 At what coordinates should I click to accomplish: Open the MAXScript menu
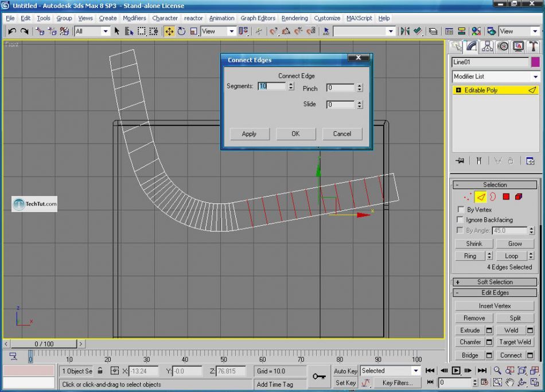click(359, 18)
